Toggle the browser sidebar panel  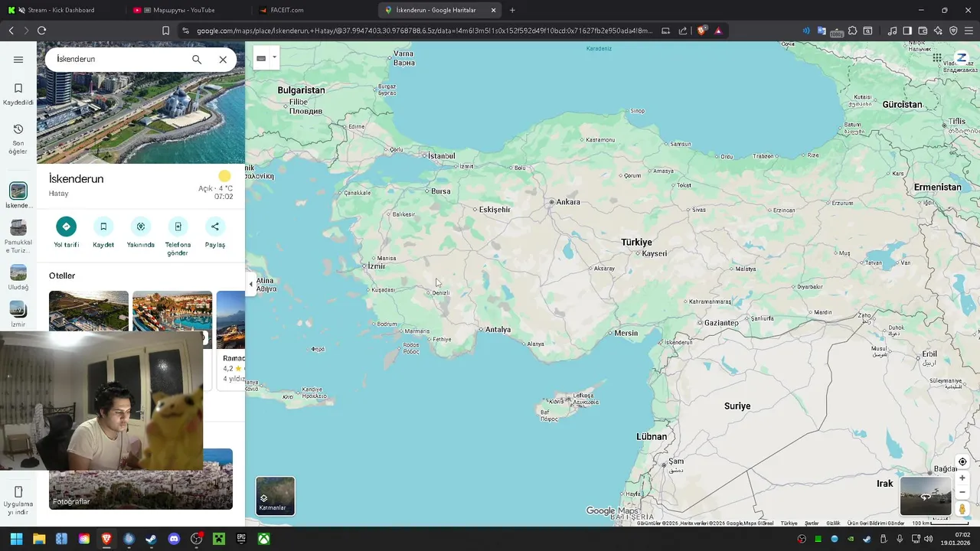coord(907,31)
